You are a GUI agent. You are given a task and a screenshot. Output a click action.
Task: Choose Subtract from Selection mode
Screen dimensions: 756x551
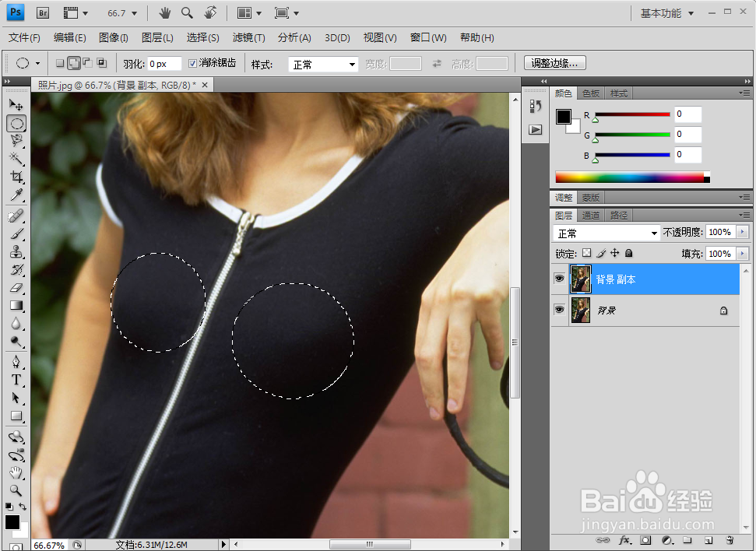point(88,63)
